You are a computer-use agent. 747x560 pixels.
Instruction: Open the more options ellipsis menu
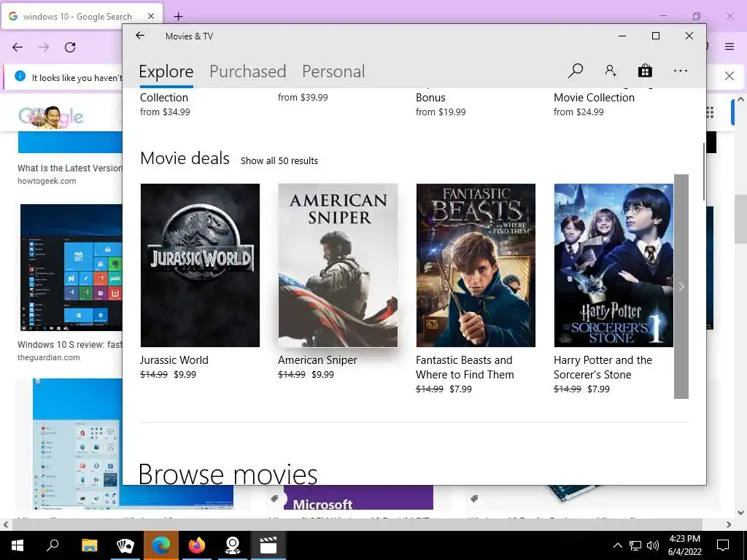point(681,71)
